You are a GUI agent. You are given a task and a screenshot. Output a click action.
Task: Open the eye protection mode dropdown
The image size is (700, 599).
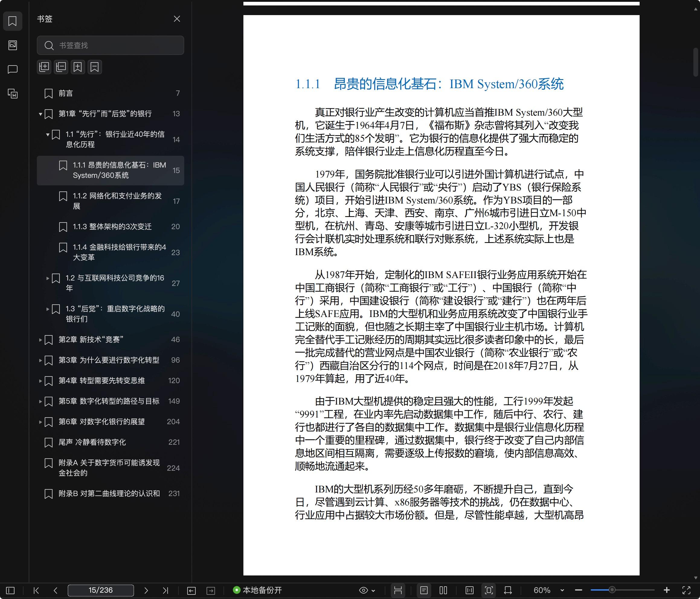coord(367,591)
